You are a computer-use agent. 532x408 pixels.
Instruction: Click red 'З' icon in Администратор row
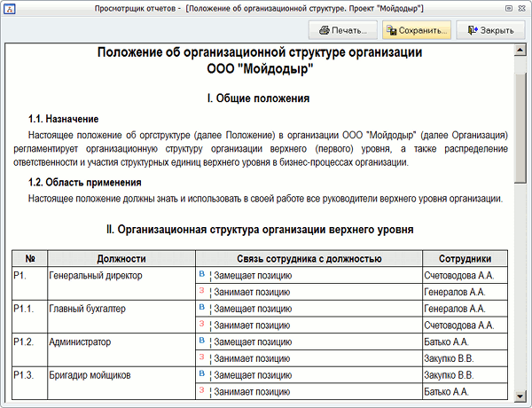[202, 357]
